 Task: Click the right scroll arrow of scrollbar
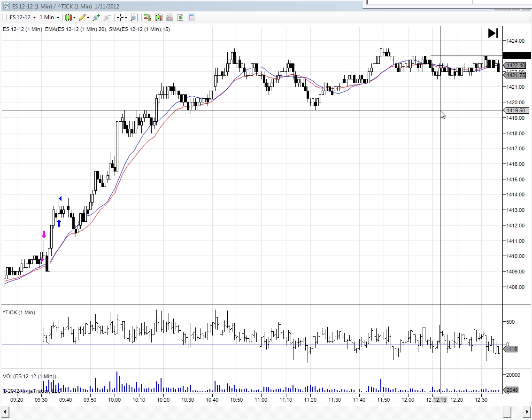click(527, 412)
